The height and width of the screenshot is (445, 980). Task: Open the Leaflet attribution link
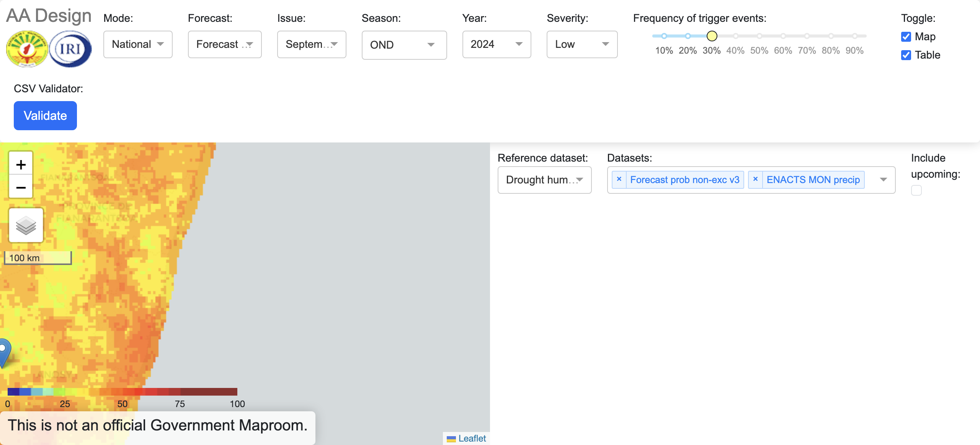coord(472,438)
